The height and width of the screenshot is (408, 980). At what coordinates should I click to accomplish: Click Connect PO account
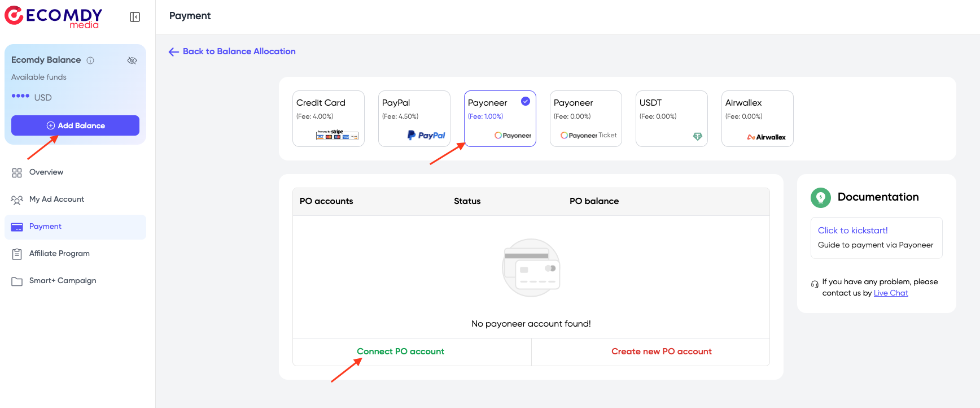400,351
